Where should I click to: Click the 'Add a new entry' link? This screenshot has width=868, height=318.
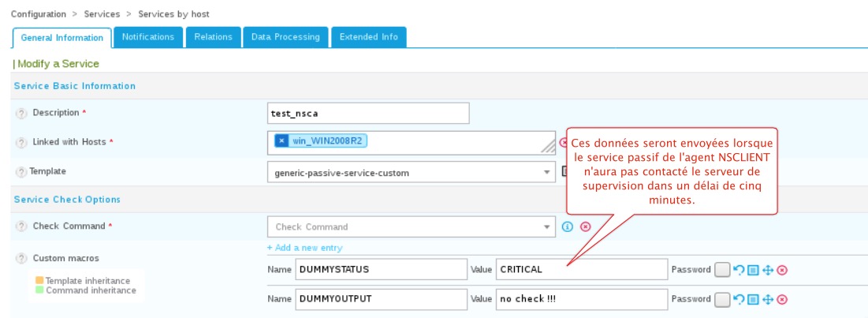tap(304, 248)
